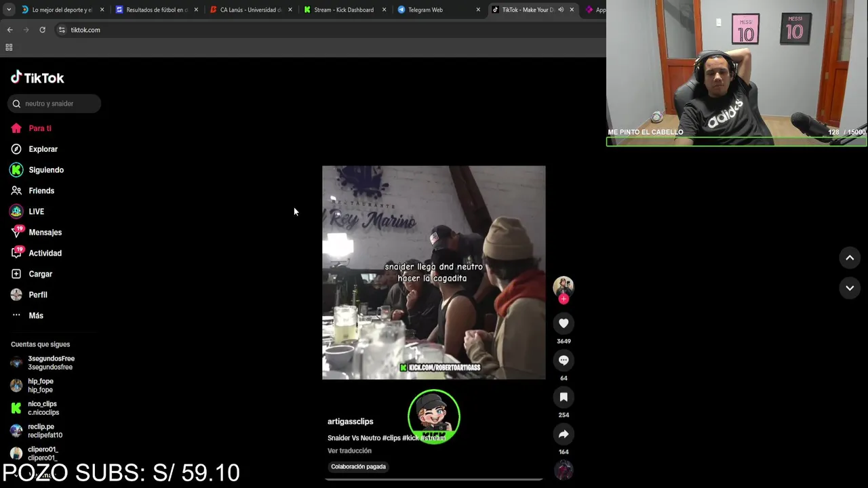Image resolution: width=868 pixels, height=488 pixels.
Task: Mute the TikTok tab audio icon
Action: (561, 9)
